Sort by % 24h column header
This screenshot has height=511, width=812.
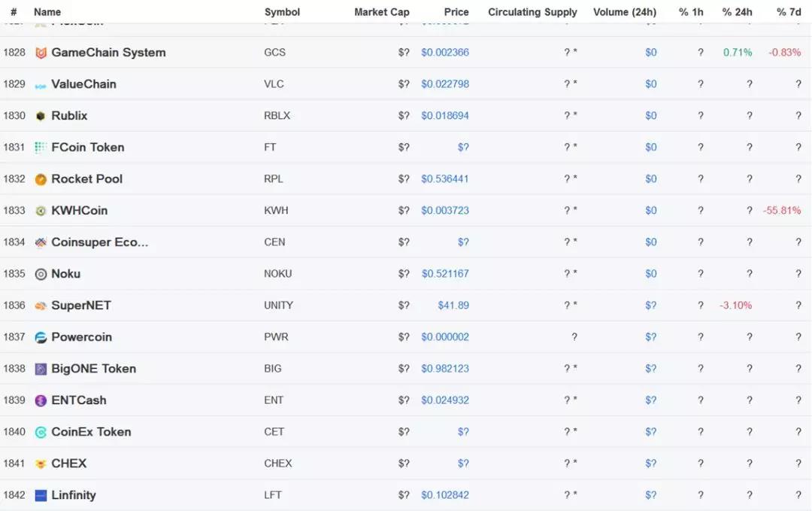coord(737,12)
